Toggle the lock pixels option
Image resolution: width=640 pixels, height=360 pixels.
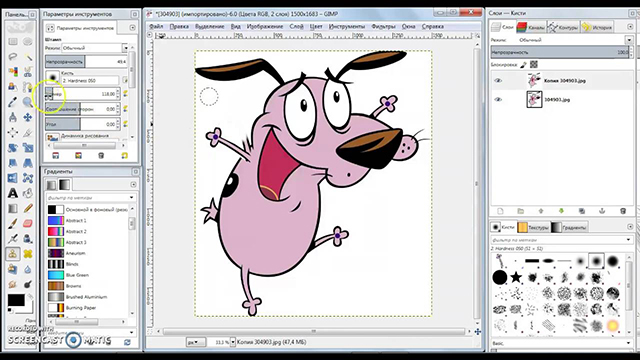point(524,64)
